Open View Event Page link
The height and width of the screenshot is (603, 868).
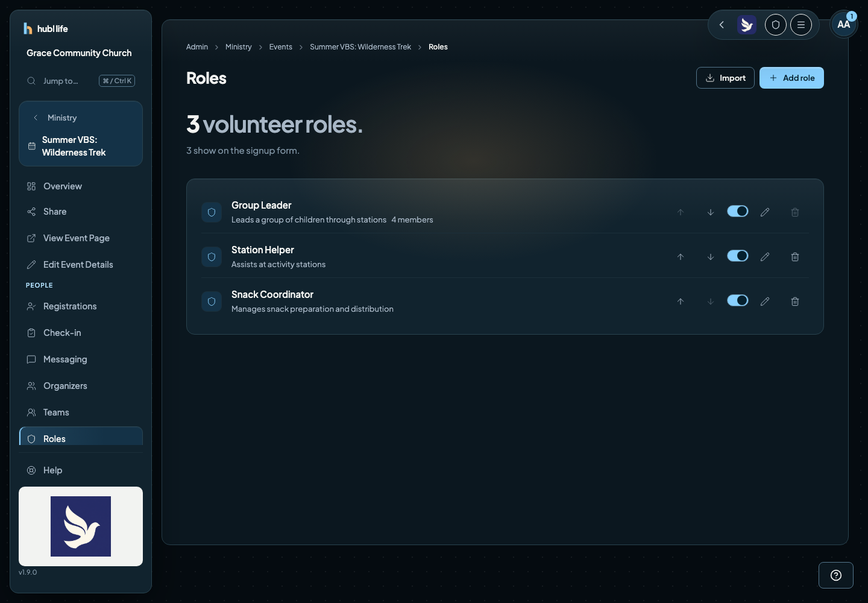[x=81, y=238]
